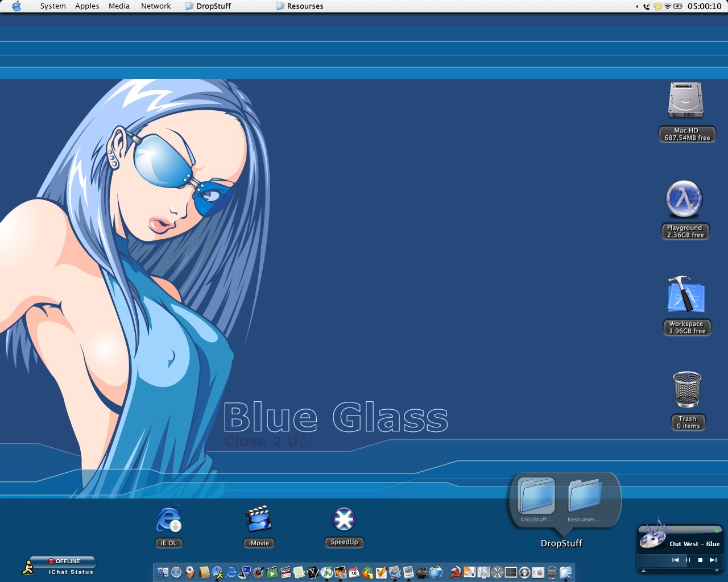Click the green status light on music widget
Viewport: 728px width, 582px height.
[x=717, y=530]
